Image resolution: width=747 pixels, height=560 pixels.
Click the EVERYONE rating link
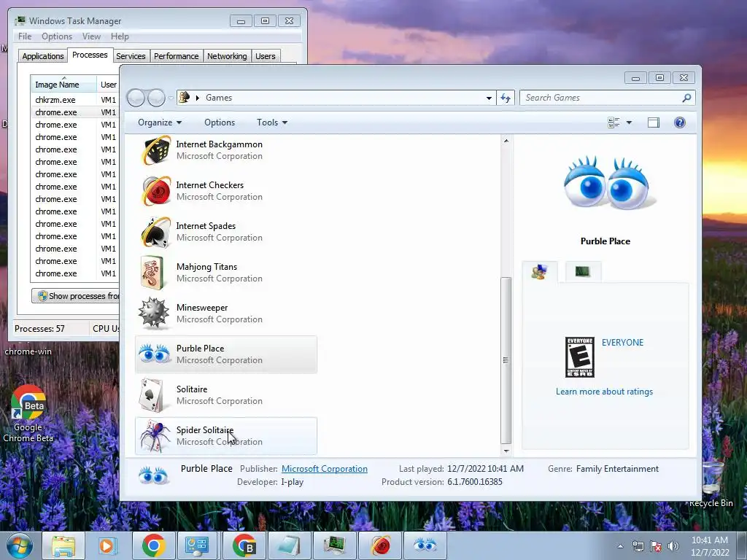(x=622, y=343)
